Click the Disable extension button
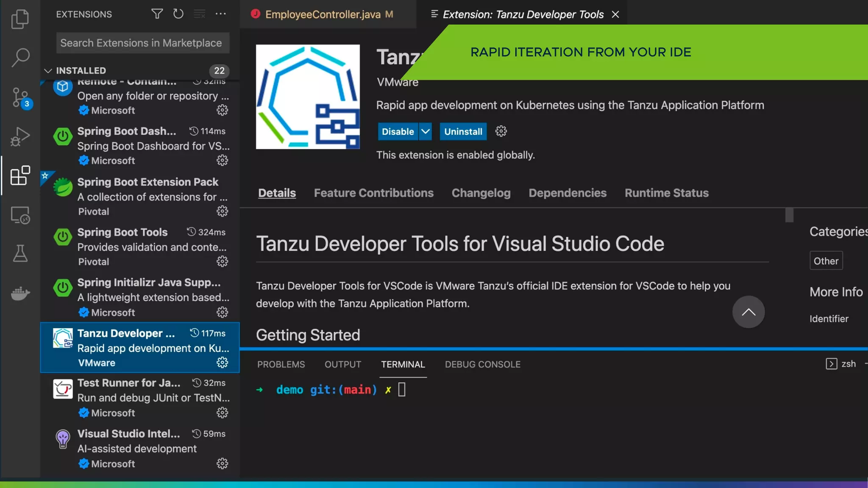 point(398,131)
